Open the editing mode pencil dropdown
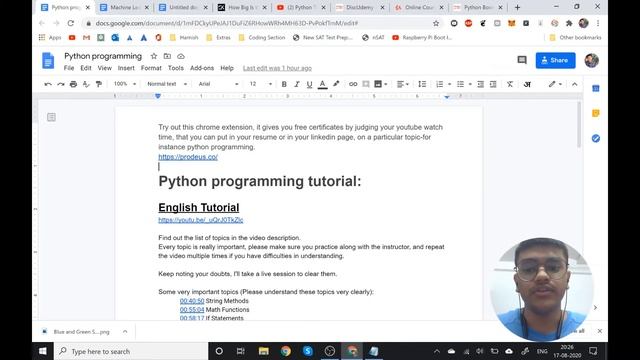Image resolution: width=640 pixels, height=360 pixels. [555, 84]
